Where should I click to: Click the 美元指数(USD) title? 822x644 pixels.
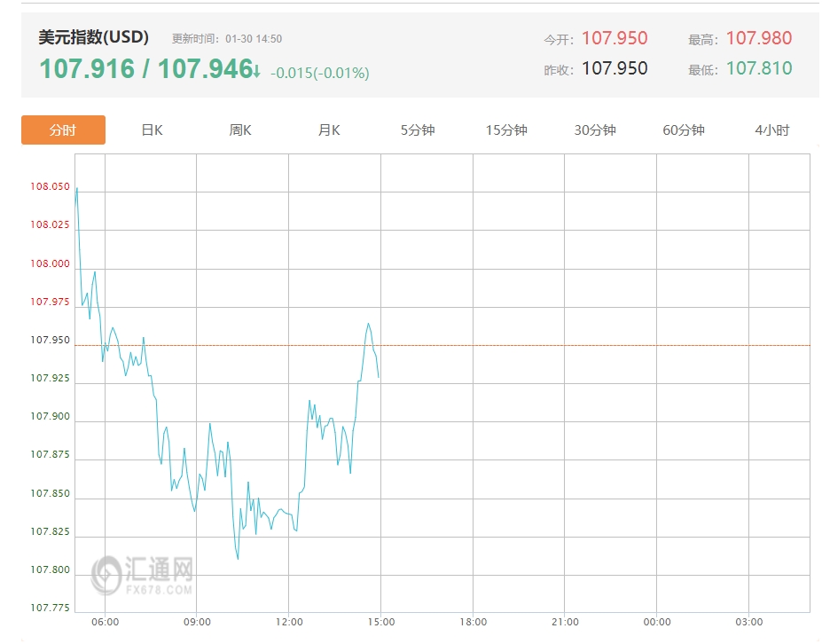[x=94, y=37]
